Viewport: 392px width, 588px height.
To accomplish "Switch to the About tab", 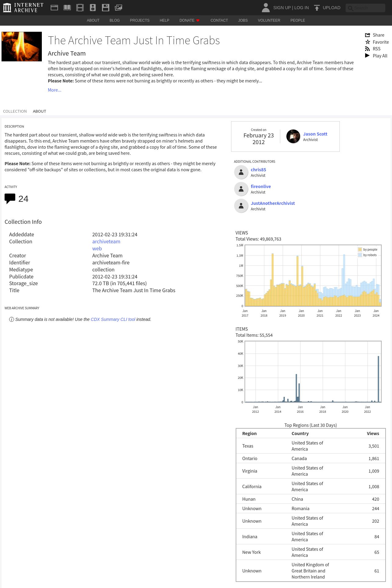I will click(x=39, y=111).
